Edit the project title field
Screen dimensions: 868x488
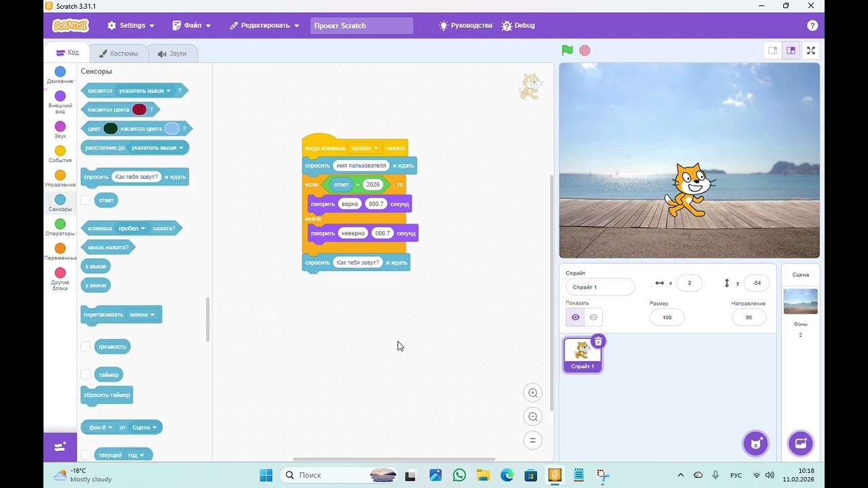[x=362, y=26]
